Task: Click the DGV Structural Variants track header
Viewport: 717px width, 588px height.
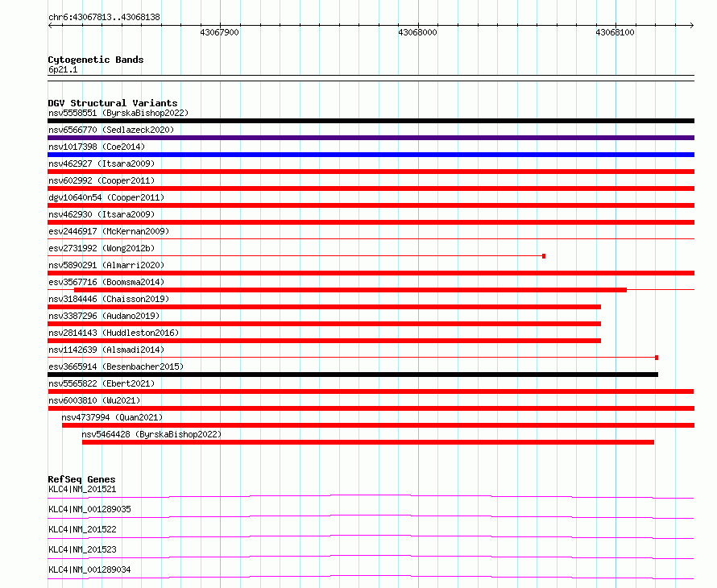Action: (113, 103)
